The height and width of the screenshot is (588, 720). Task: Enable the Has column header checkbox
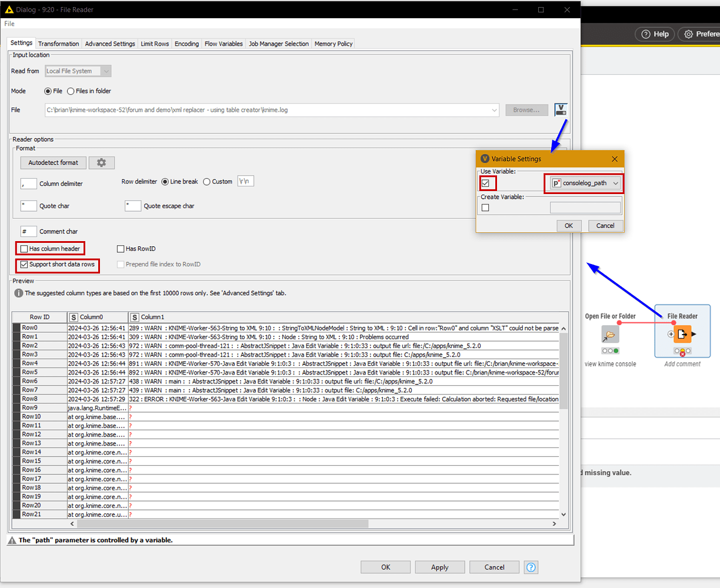pyautogui.click(x=24, y=249)
